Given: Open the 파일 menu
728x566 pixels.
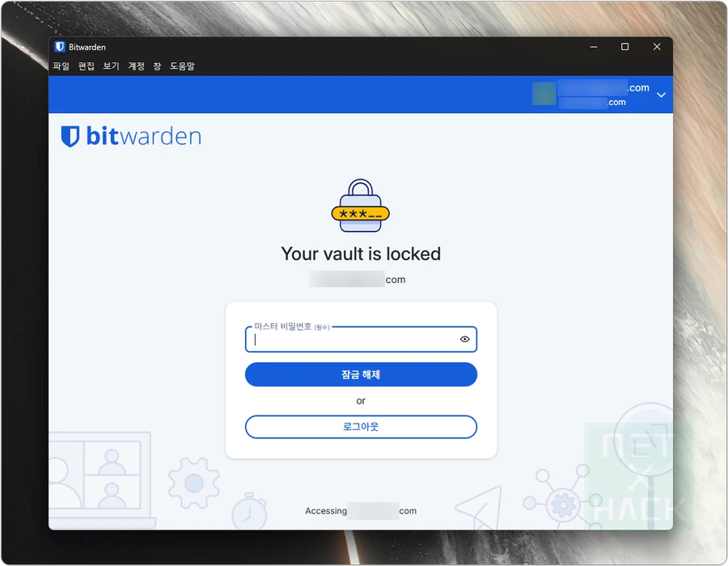Looking at the screenshot, I should (x=61, y=65).
